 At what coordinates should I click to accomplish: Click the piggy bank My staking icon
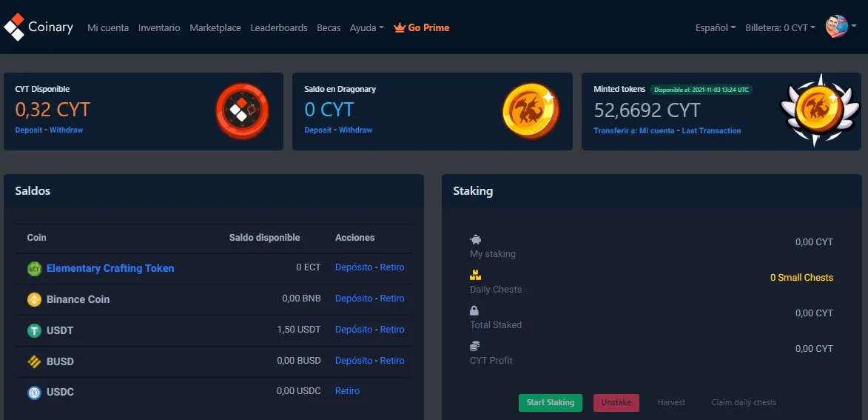pyautogui.click(x=476, y=239)
